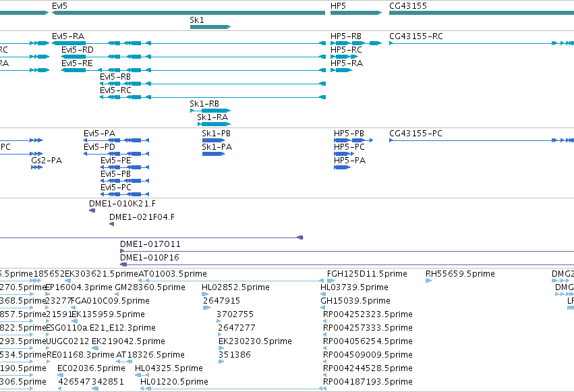Select the RP004509009.5prime EST label
Image resolution: width=574 pixels, height=392 pixels.
(368, 355)
